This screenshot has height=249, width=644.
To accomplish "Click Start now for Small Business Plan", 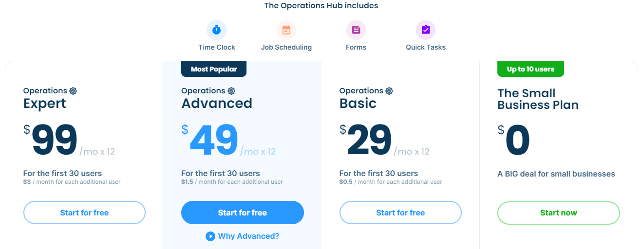I will [559, 213].
